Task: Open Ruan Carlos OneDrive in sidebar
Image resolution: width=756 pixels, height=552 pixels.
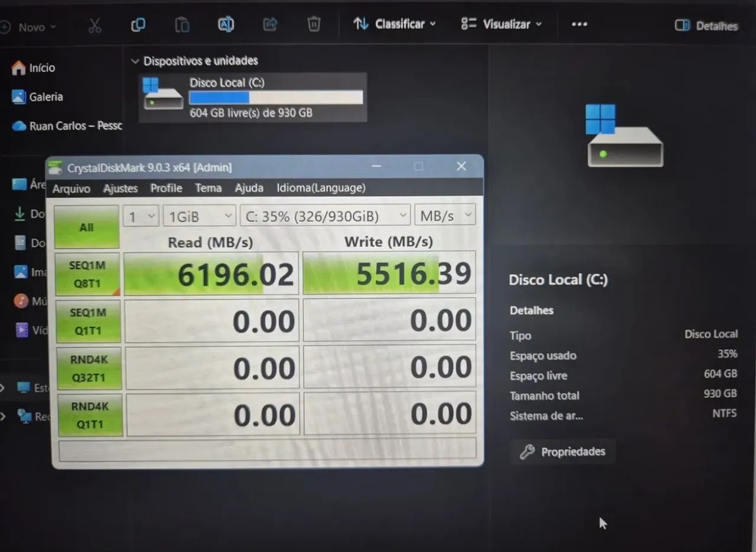Action: [67, 126]
